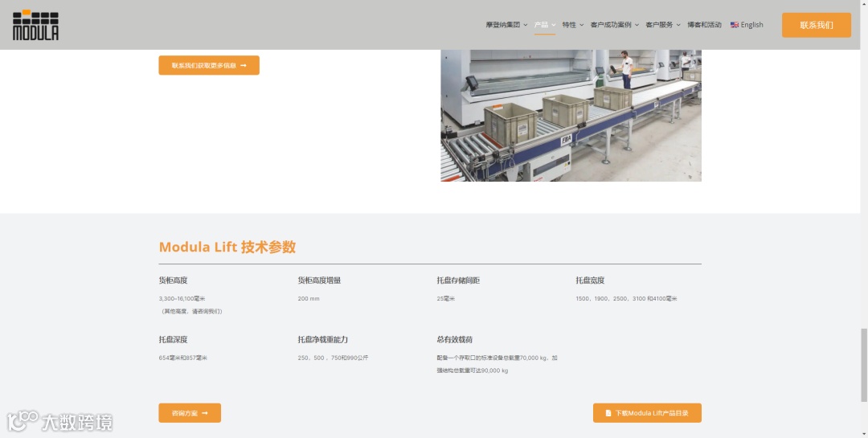Screen dimensions: 868x438
Task: Click the Modula logo
Action: [35, 25]
